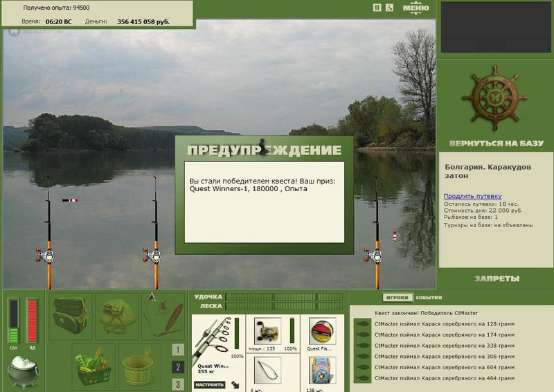Click fish icon of the 338 грамм catch
The width and height of the screenshot is (554, 392).
362,346
